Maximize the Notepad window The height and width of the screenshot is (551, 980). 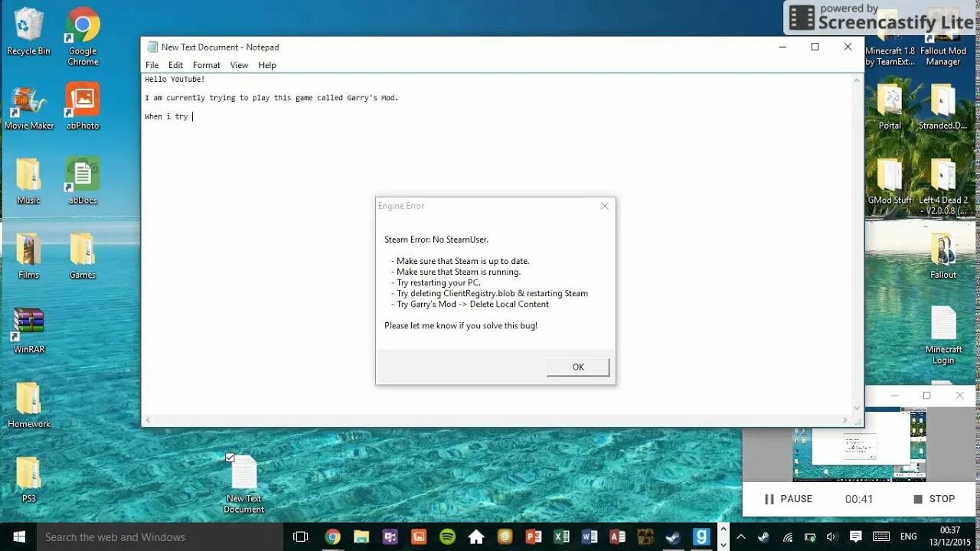point(815,47)
